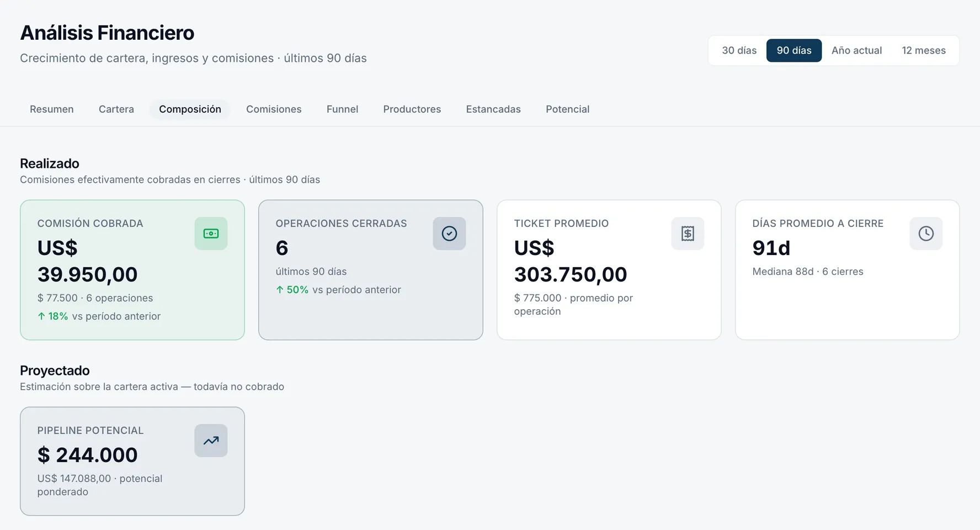Open the Estancadas tab
Image resolution: width=980 pixels, height=530 pixels.
pos(493,109)
